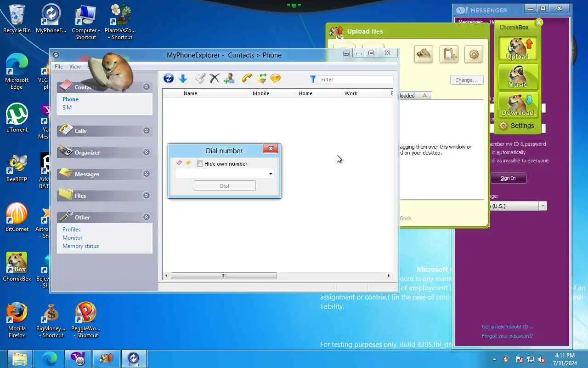The width and height of the screenshot is (588, 368).
Task: Select the PlantsVsZo... desktop shortcut
Action: click(120, 22)
